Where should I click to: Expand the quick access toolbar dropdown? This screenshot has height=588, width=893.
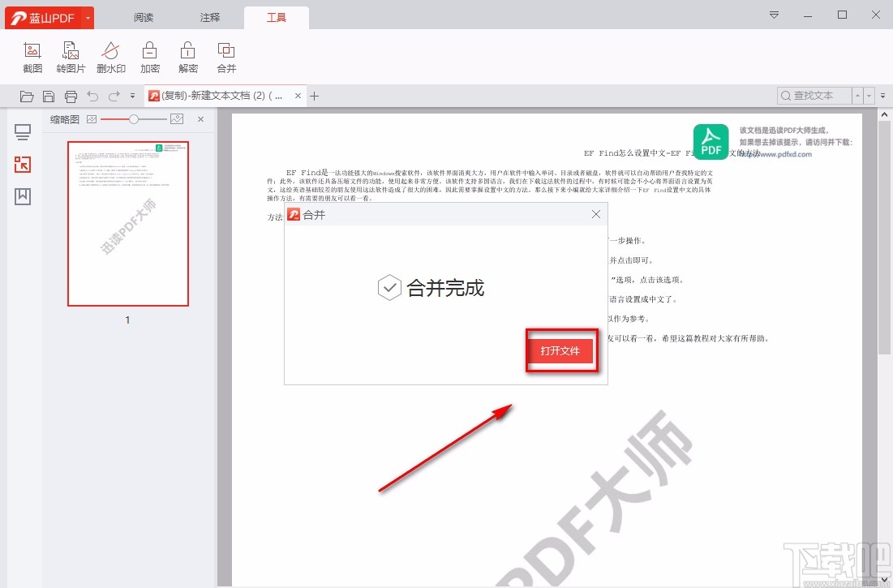132,97
